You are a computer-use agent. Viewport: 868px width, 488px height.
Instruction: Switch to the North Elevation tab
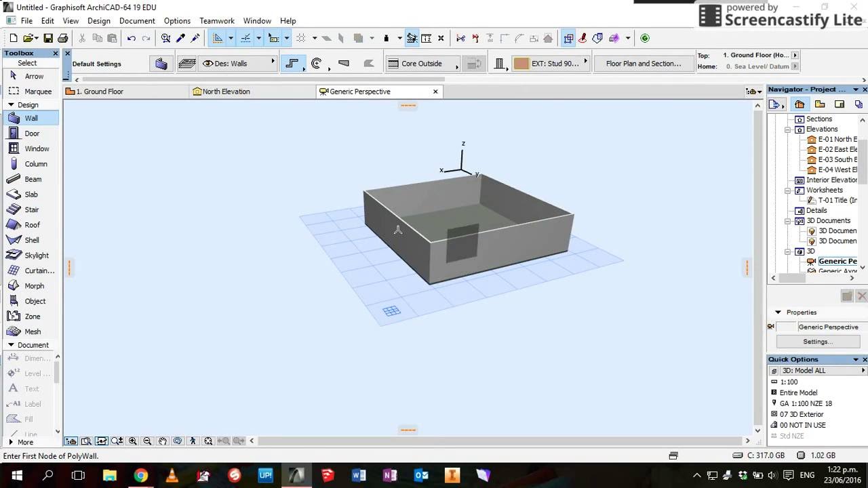click(x=252, y=91)
